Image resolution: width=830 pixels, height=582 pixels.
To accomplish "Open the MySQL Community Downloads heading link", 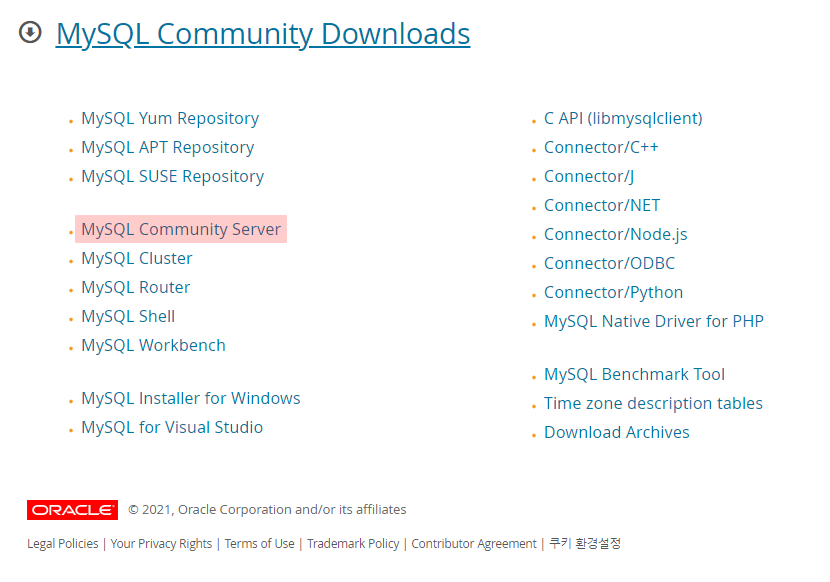I will [x=263, y=34].
